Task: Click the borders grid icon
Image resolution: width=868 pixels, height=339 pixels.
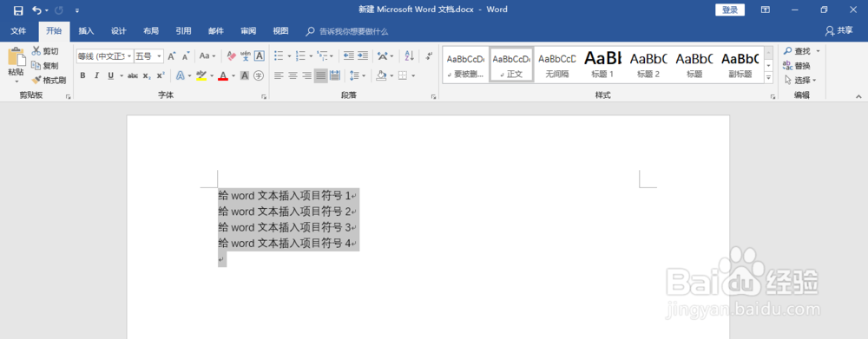Action: 403,75
